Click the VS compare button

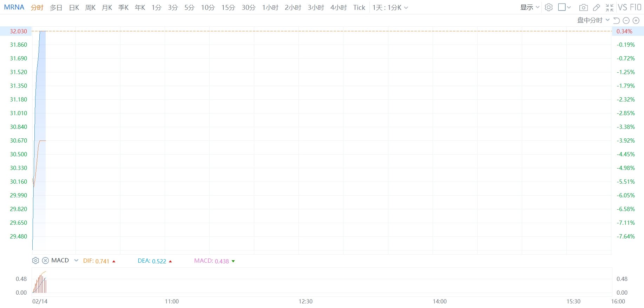click(622, 7)
